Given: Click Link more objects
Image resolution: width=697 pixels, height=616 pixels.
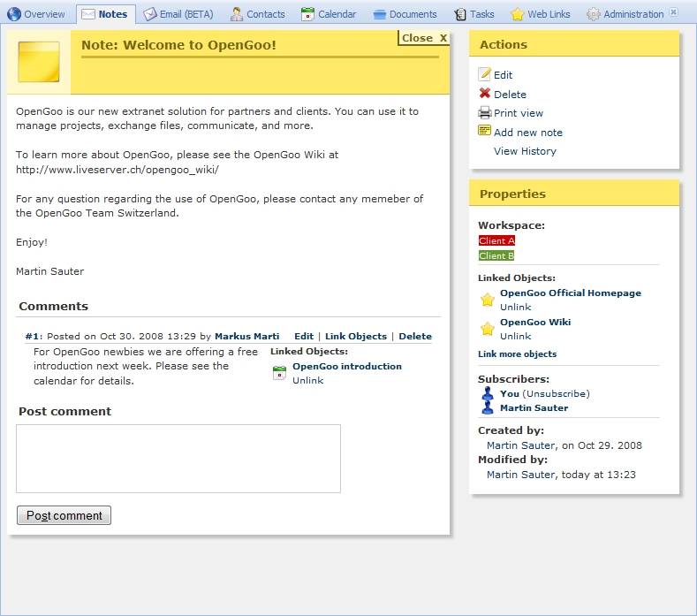Looking at the screenshot, I should [x=517, y=354].
